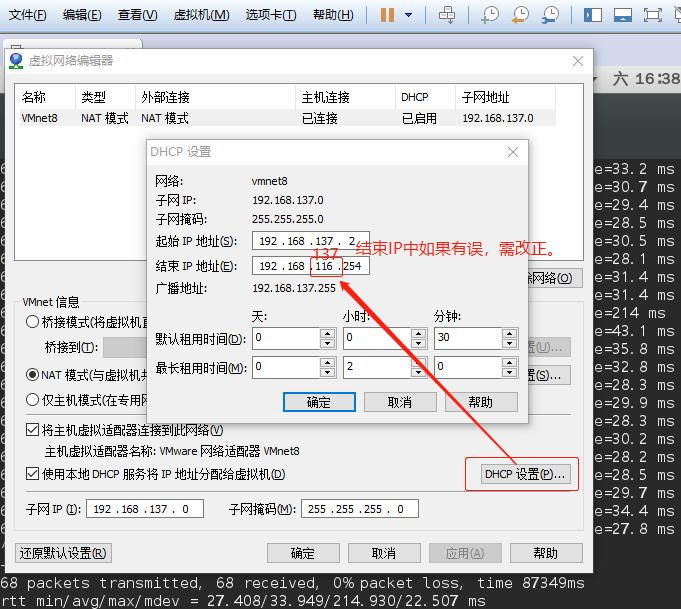
Task: Open the power options dropdown arrow beside pause
Action: point(408,15)
